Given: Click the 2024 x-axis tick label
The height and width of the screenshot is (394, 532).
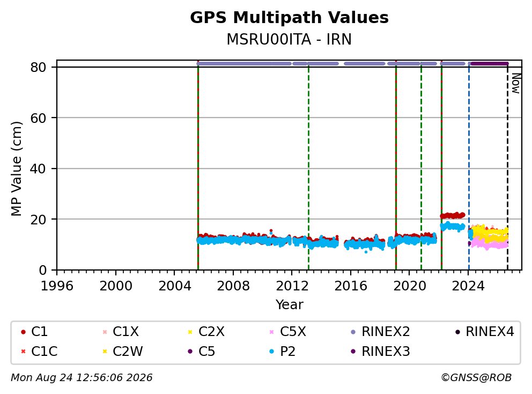Looking at the screenshot, I should click(x=468, y=286).
